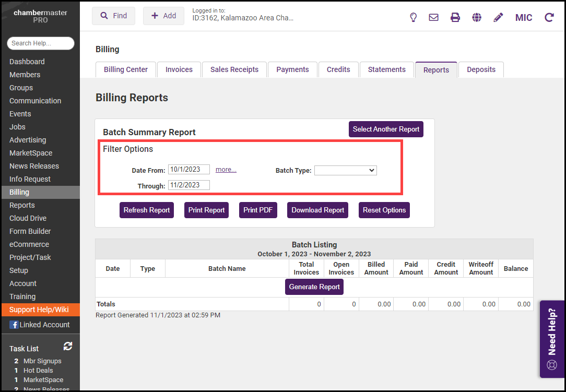Focus the Through date field
This screenshot has height=392, width=566.
188,185
